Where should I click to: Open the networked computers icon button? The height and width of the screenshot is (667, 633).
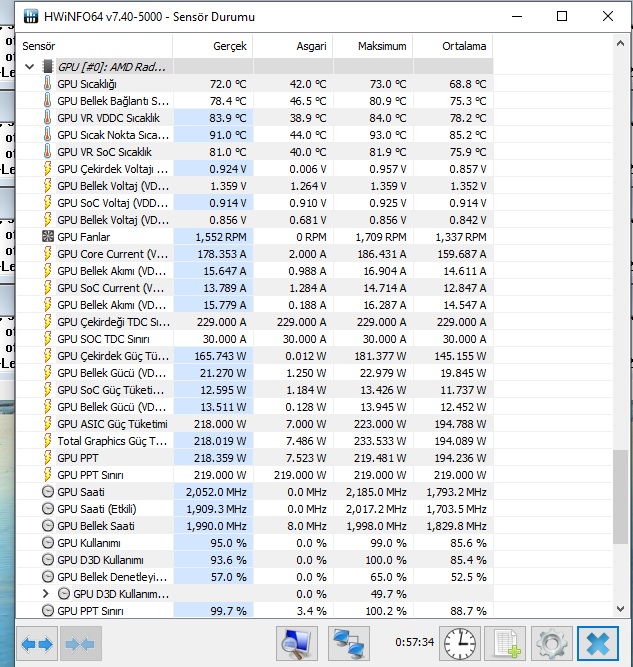348,643
